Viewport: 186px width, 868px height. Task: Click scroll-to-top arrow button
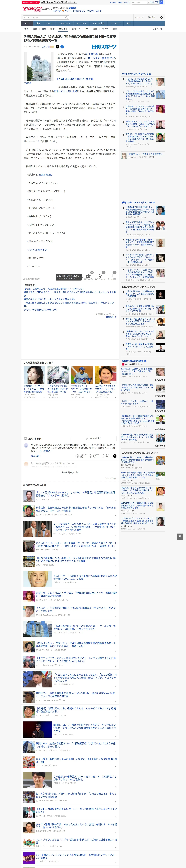(x=180, y=537)
